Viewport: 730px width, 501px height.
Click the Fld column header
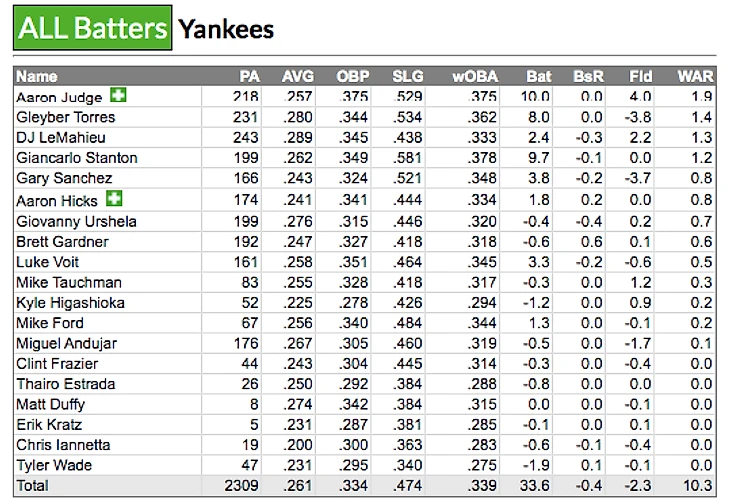(641, 76)
